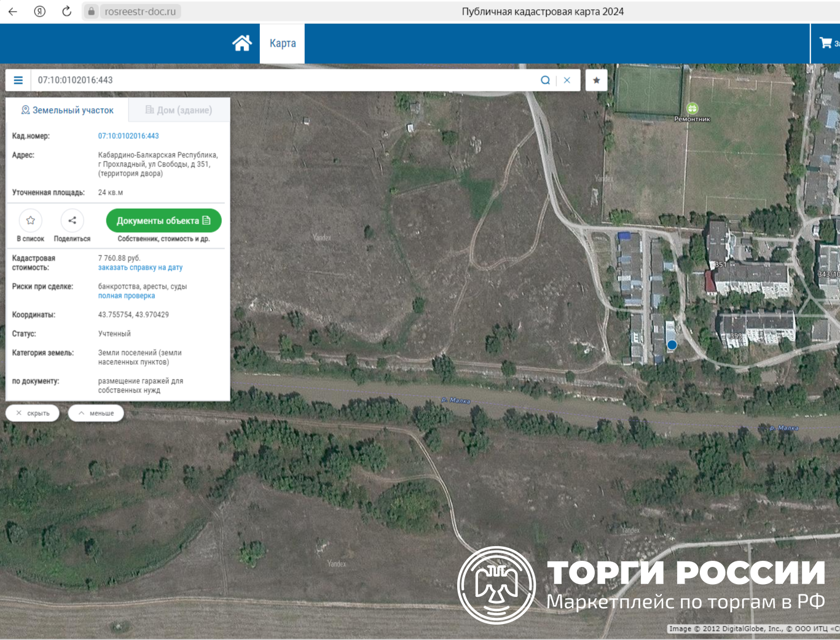The width and height of the screenshot is (840, 640).
Task: Collapse the panel with меньше button
Action: pos(96,413)
